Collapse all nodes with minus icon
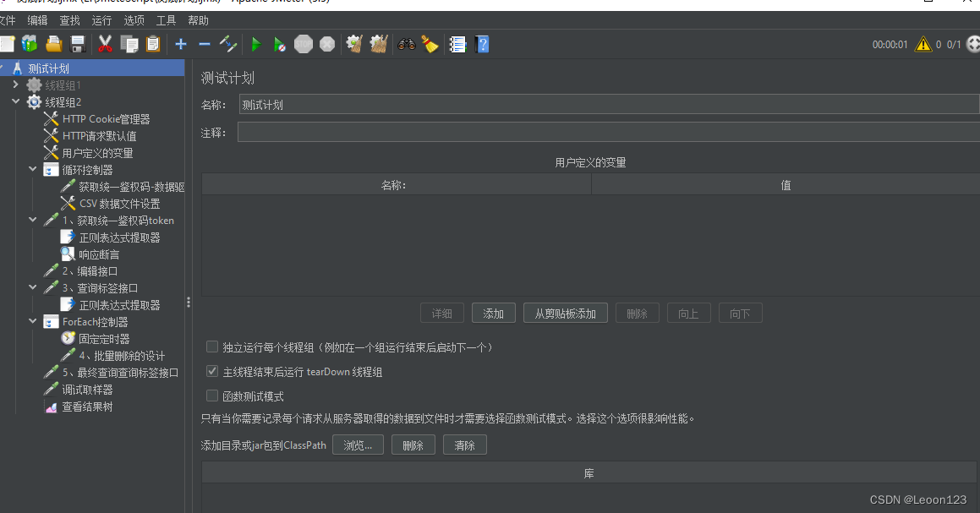This screenshot has width=980, height=513. click(x=205, y=44)
